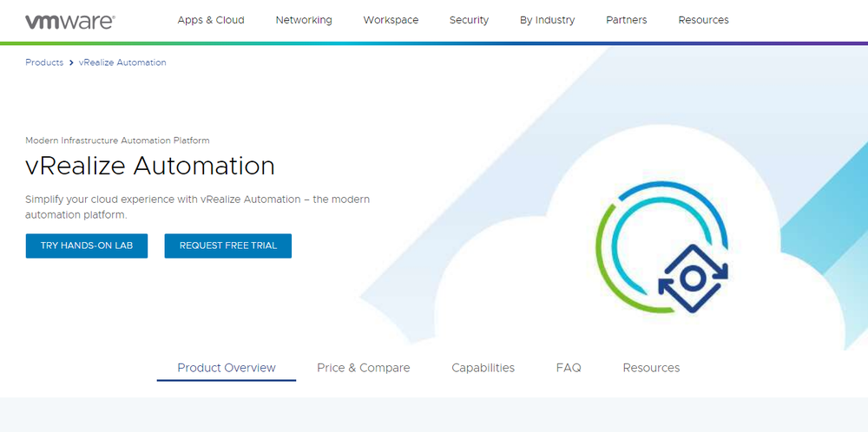Click the TRY HANDS-ON LAB button
The image size is (868, 432).
pos(87,245)
